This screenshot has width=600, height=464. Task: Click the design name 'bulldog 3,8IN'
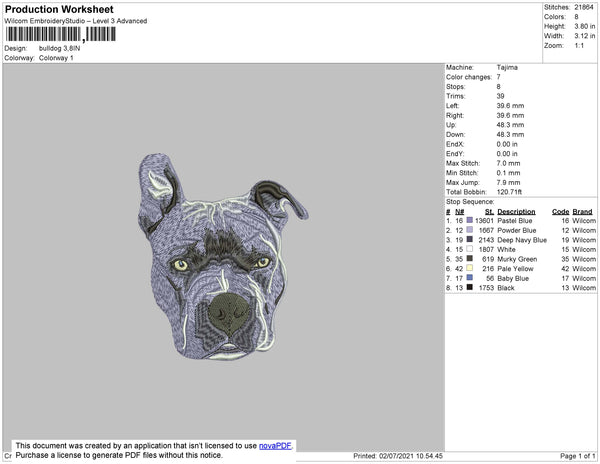(x=59, y=49)
